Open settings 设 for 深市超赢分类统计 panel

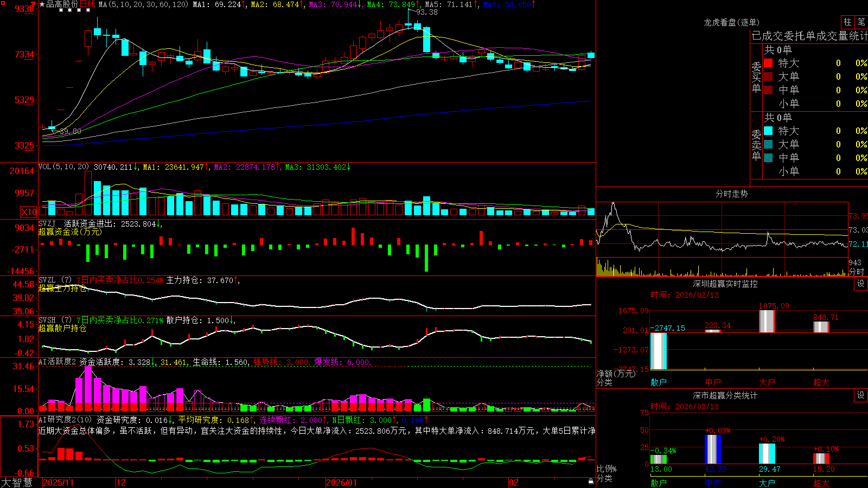point(861,395)
